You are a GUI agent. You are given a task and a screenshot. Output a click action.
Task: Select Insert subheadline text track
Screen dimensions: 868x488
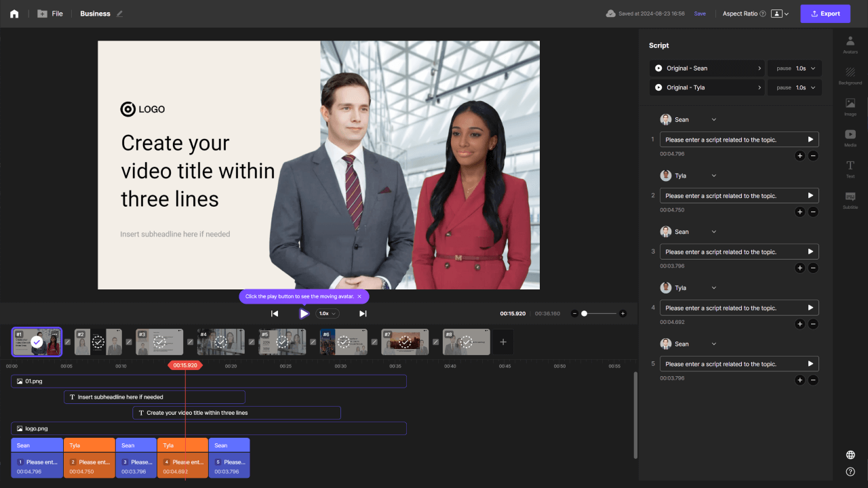[x=155, y=397]
